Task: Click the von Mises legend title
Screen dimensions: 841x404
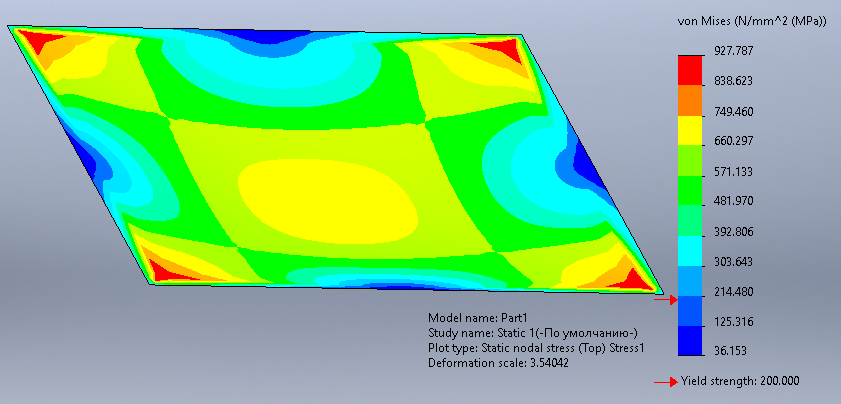Action: [x=750, y=22]
